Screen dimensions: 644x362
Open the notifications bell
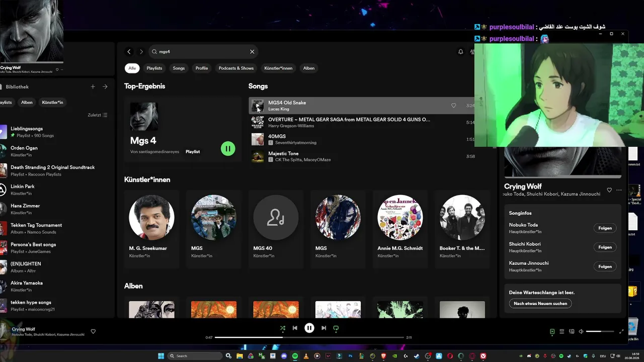(x=460, y=52)
